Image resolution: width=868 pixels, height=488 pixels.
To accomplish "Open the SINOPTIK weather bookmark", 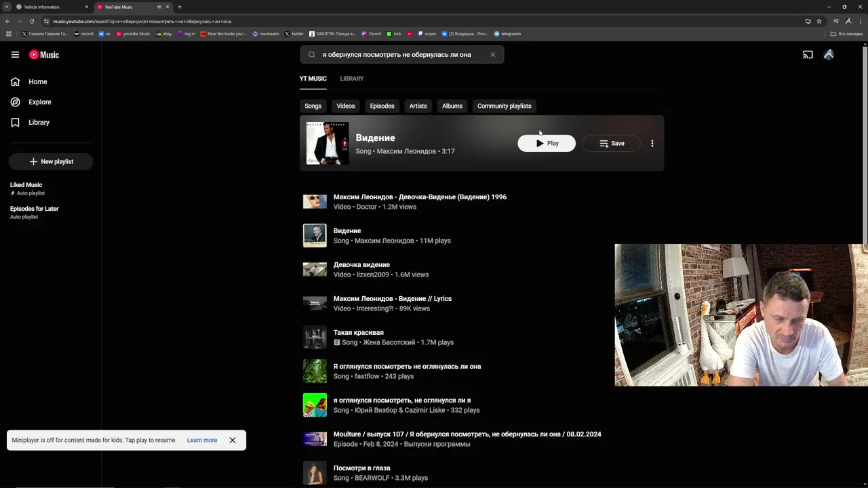I will coord(332,34).
